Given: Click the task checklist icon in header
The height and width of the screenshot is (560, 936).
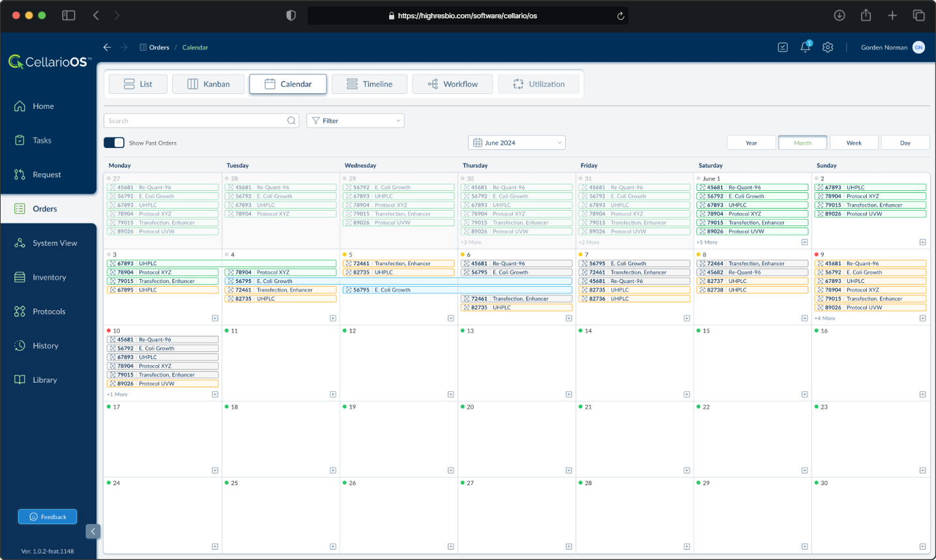Looking at the screenshot, I should pyautogui.click(x=782, y=47).
